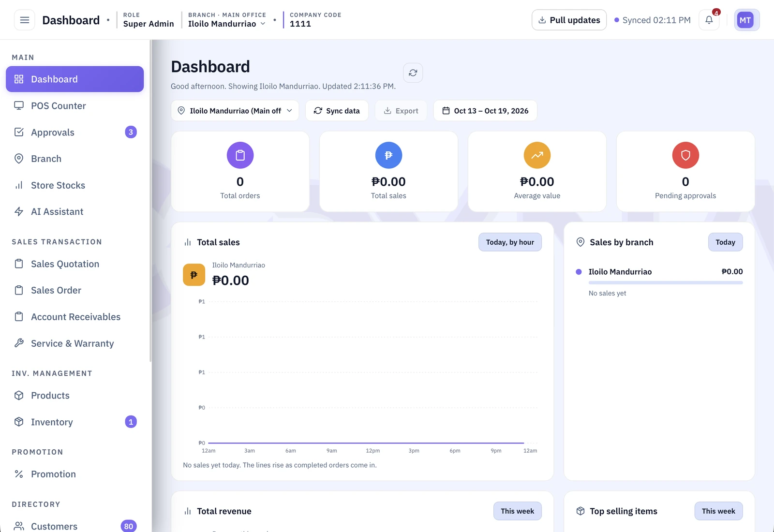Viewport: 774px width, 532px height.
Task: Click the Inventory badge showing 1
Action: click(x=131, y=422)
